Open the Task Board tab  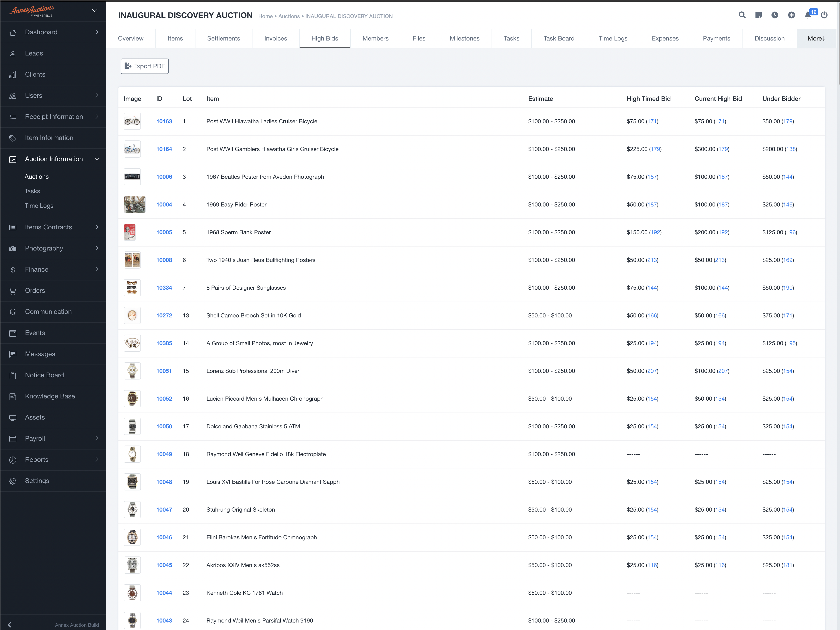[559, 38]
